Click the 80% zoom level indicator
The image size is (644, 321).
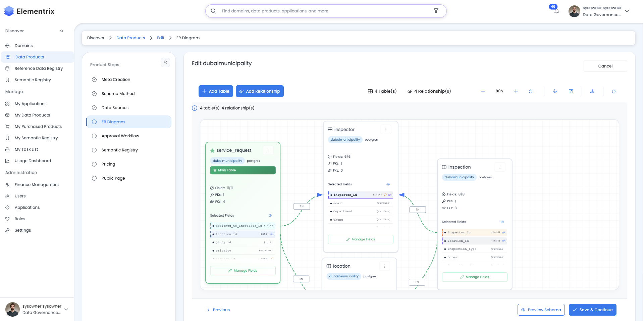499,91
